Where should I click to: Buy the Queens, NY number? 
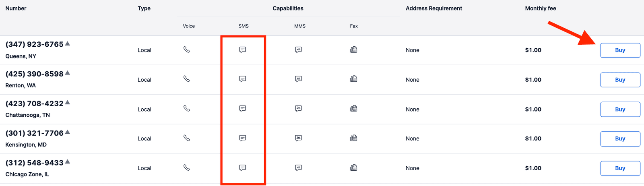tap(620, 50)
